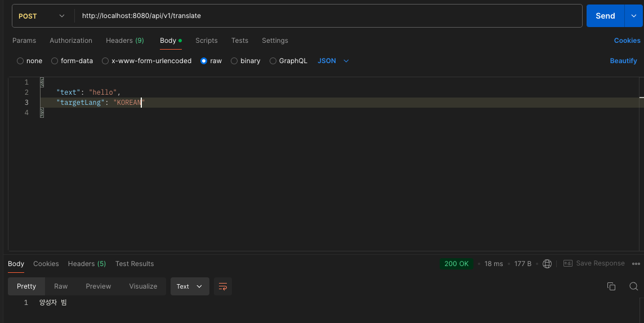Open the response Headers (5) tab
Viewport: 644px width, 323px height.
(x=87, y=264)
